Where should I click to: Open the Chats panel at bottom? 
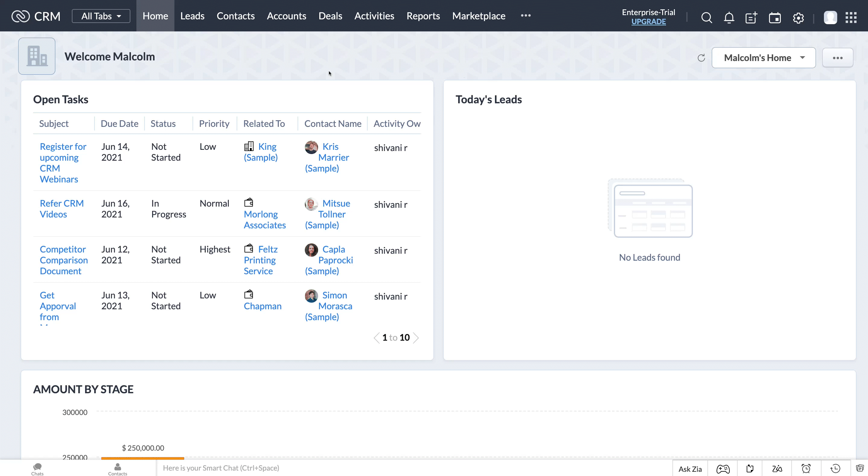point(37,468)
